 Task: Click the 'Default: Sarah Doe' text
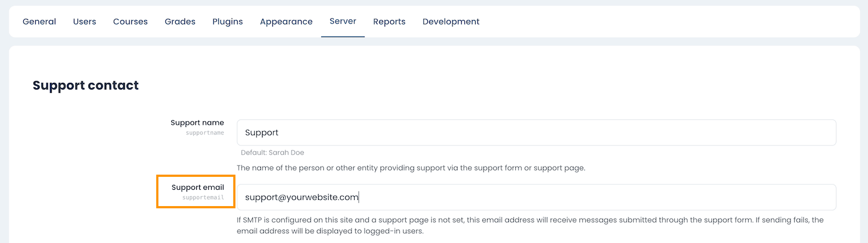[272, 152]
